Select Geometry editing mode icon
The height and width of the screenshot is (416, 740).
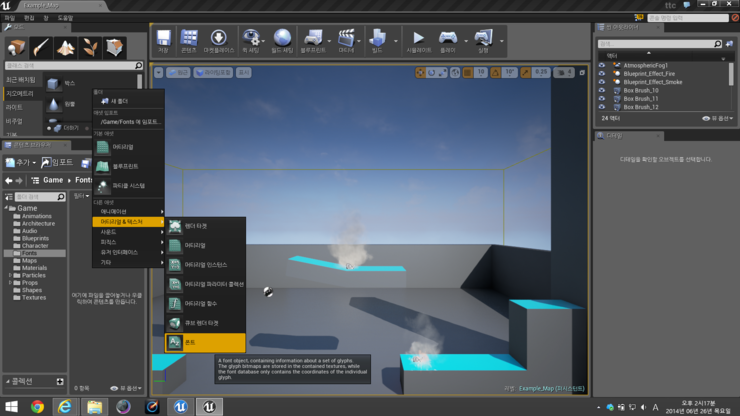(x=114, y=47)
